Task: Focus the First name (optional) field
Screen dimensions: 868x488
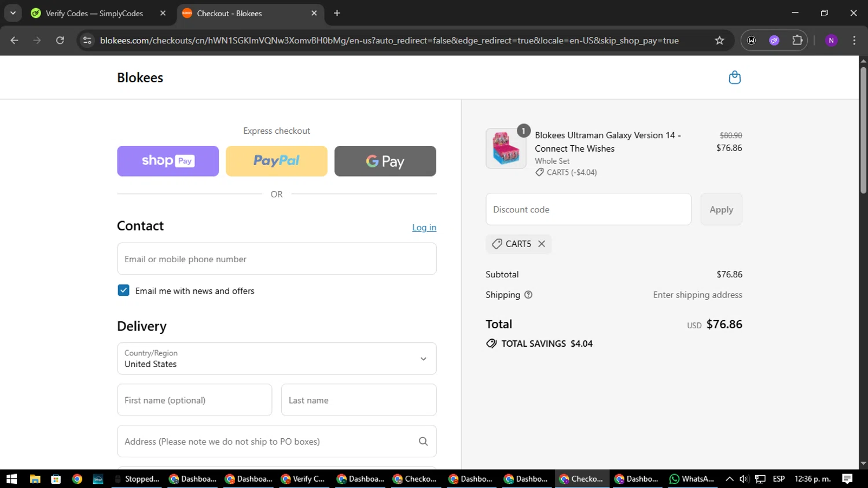Action: pos(194,400)
